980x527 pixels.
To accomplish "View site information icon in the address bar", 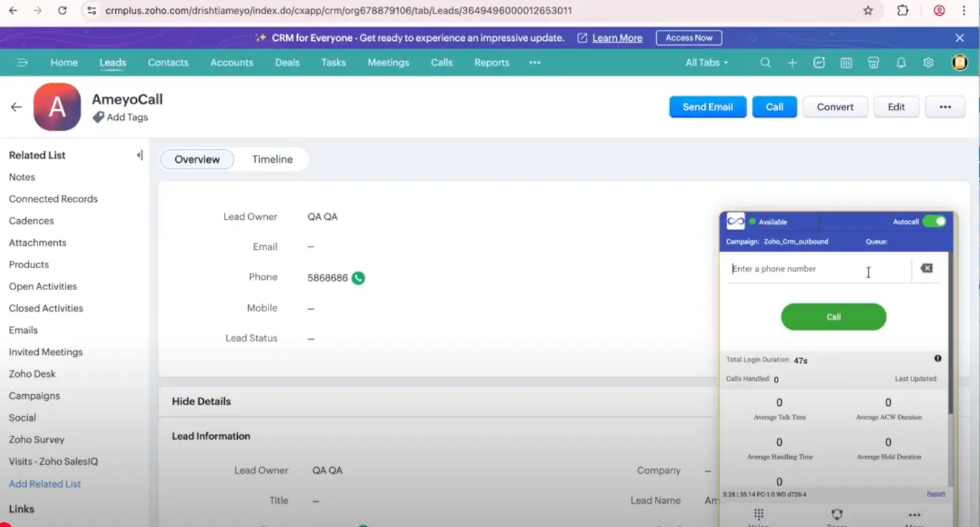I will (92, 10).
